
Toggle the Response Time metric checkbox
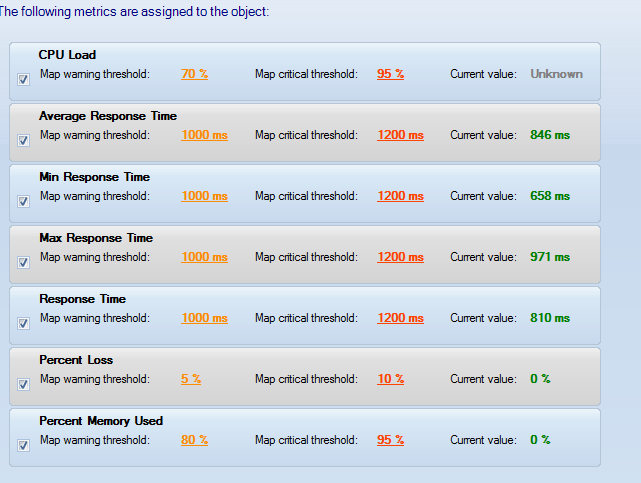[23, 323]
